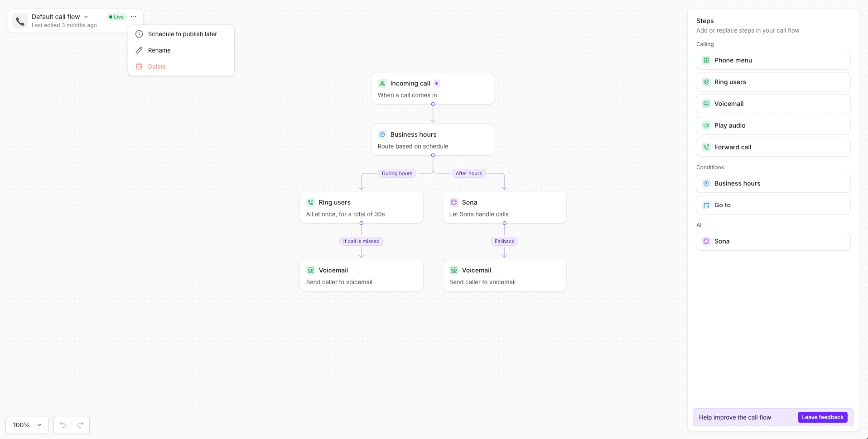The image size is (868, 439).
Task: Select the Incoming call node on canvas
Action: [433, 88]
